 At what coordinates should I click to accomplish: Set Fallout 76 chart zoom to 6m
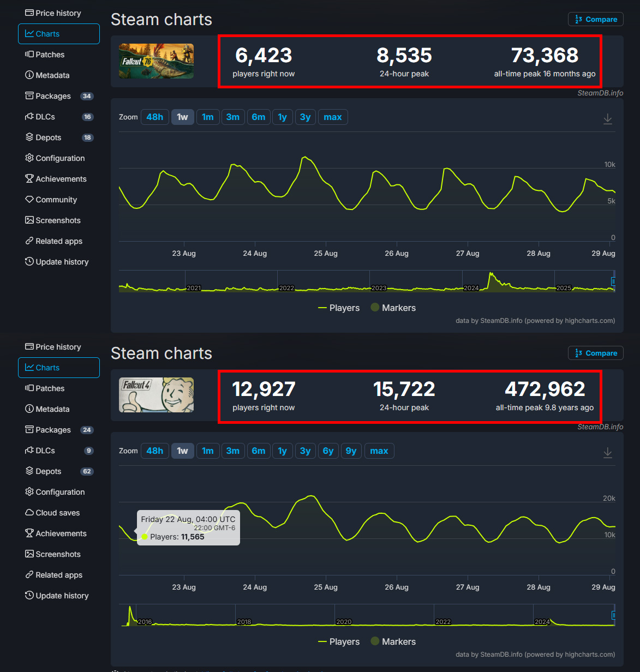point(259,117)
